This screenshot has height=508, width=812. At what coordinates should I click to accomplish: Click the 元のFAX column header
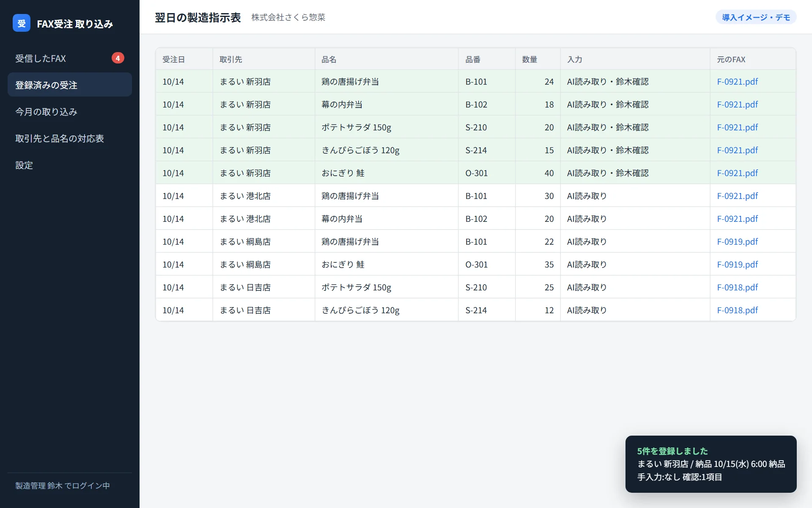753,59
